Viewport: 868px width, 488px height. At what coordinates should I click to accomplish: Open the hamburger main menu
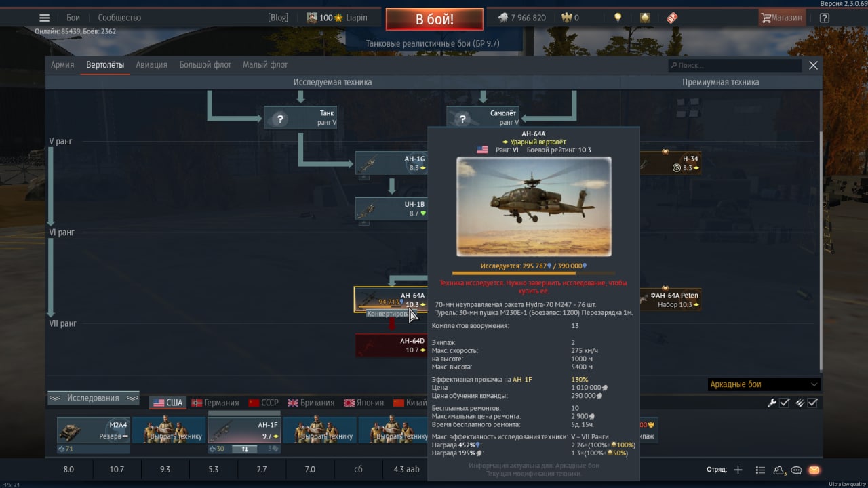click(44, 18)
